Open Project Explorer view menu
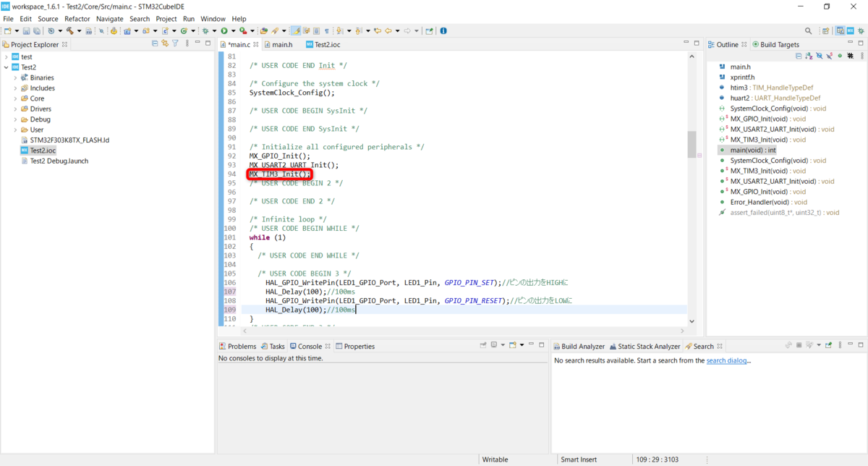Image resolution: width=868 pixels, height=466 pixels. tap(187, 44)
